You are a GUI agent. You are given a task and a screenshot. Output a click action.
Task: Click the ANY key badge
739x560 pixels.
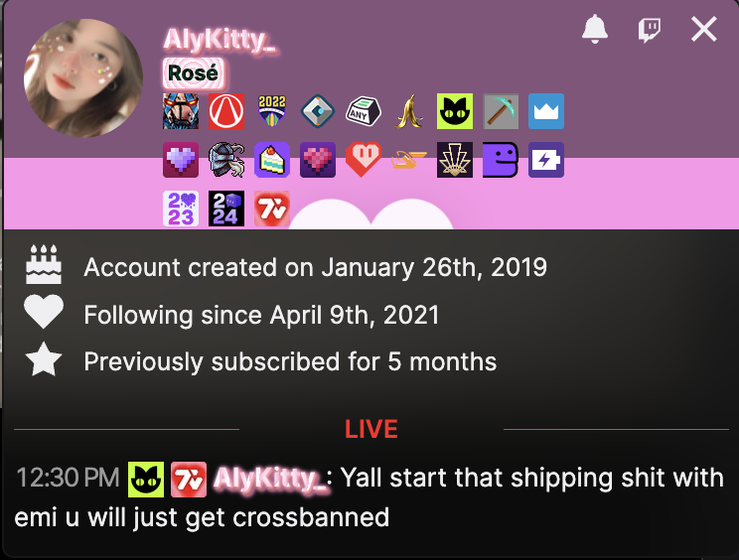pyautogui.click(x=364, y=111)
